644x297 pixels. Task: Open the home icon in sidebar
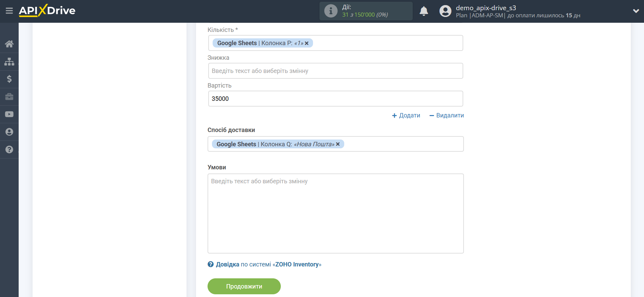pyautogui.click(x=9, y=44)
